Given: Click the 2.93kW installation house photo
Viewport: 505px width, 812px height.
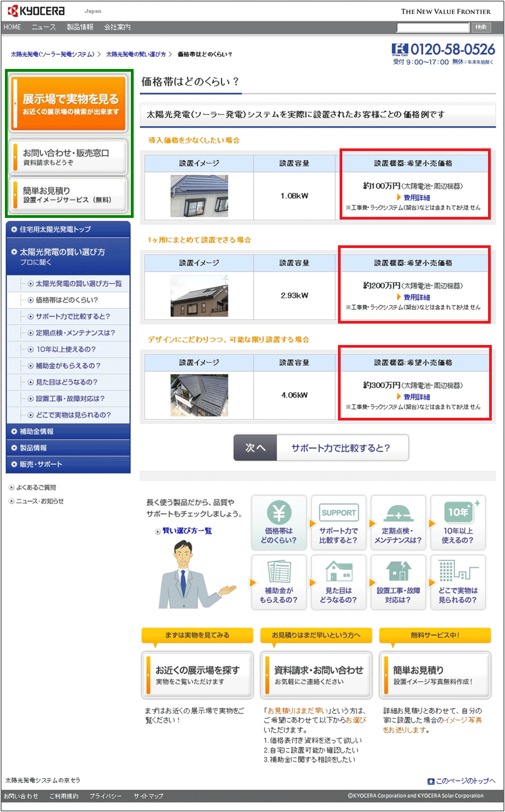Looking at the screenshot, I should [x=199, y=296].
